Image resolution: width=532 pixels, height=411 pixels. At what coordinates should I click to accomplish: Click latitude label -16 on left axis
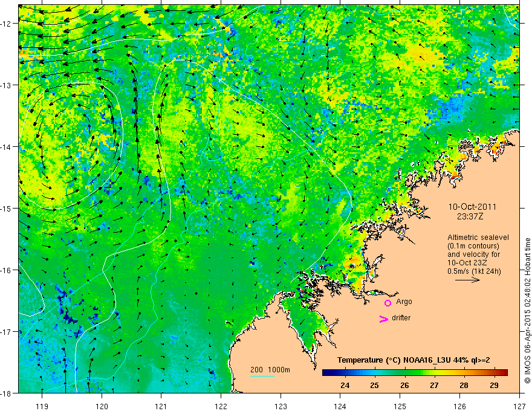tap(5, 270)
